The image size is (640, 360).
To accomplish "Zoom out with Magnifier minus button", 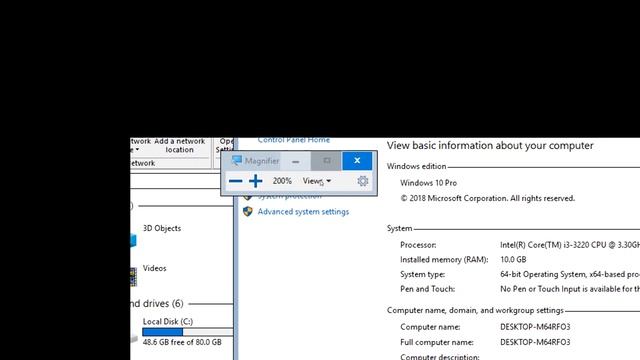I will (236, 181).
